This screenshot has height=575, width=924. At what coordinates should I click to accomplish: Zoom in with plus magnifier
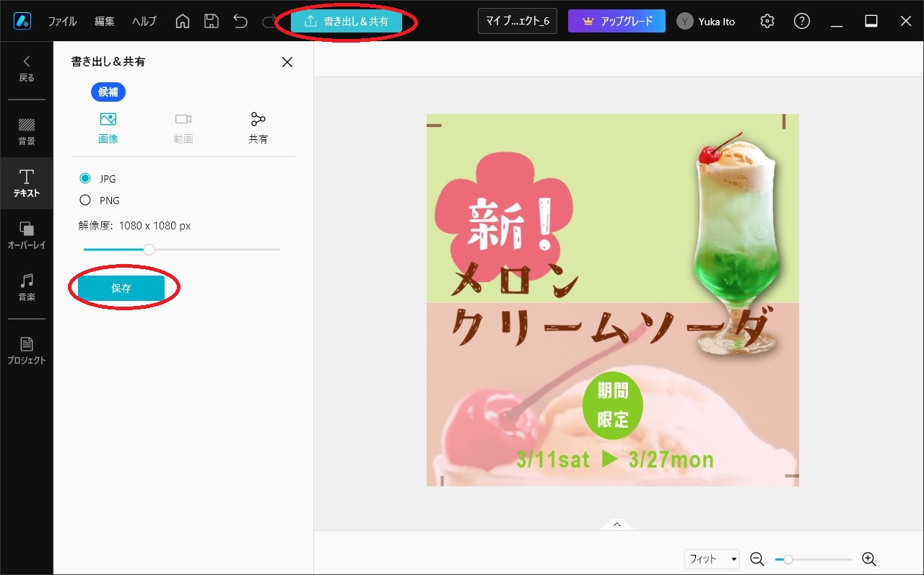(x=869, y=559)
